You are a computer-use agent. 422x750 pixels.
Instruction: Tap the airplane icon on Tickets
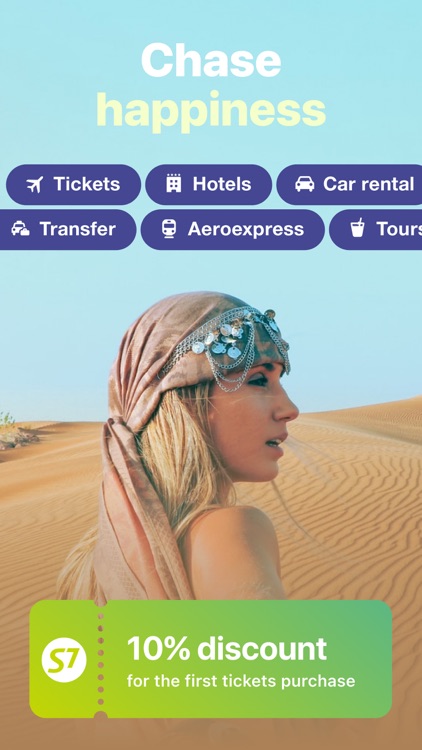[34, 184]
